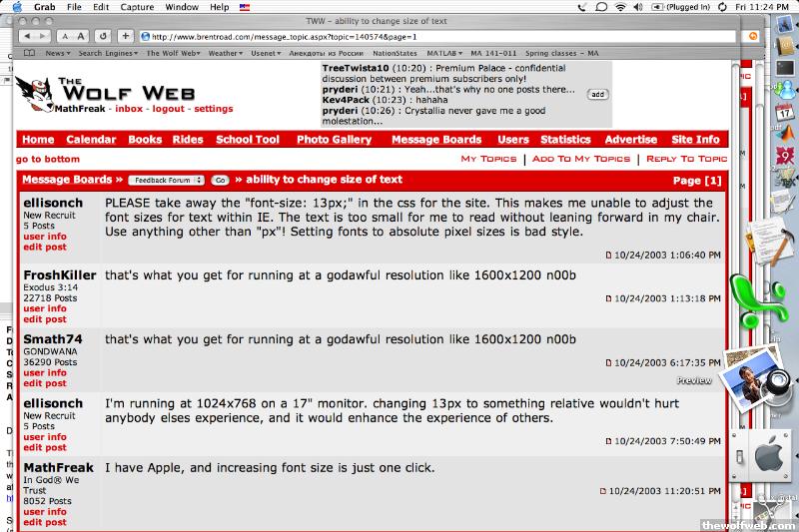This screenshot has height=532, width=799.
Task: Click Add To My Topics link
Action: pos(581,159)
